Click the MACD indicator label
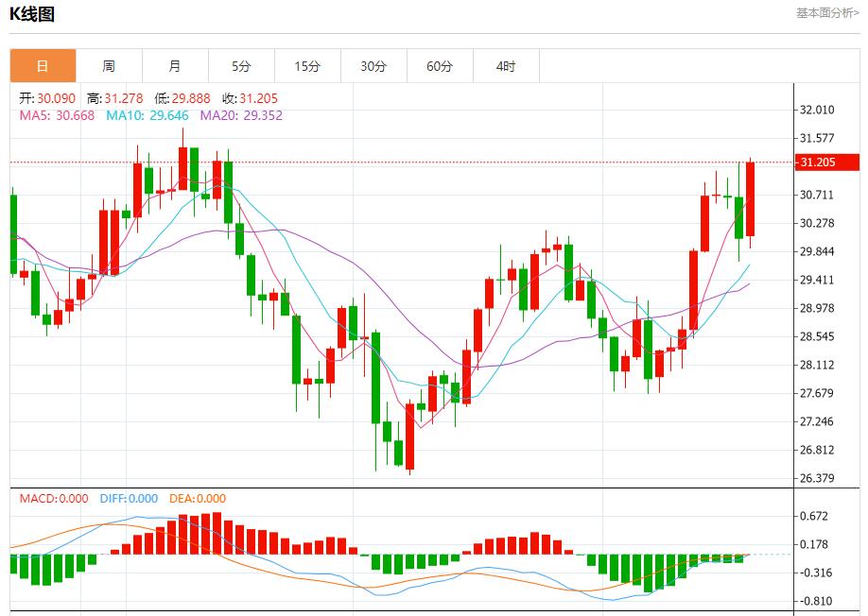The image size is (868, 616). click(54, 499)
